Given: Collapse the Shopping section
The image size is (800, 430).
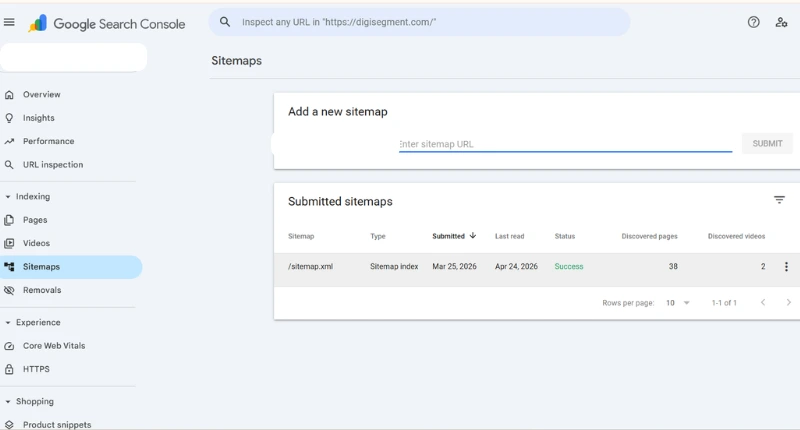Looking at the screenshot, I should pyautogui.click(x=8, y=402).
